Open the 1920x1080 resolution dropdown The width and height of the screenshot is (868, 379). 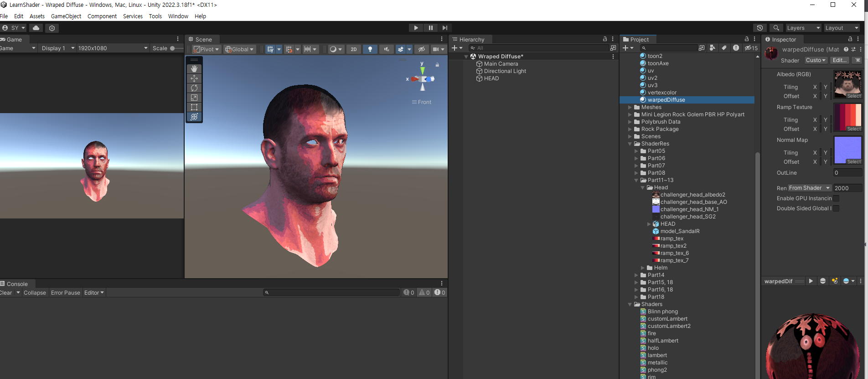(113, 48)
